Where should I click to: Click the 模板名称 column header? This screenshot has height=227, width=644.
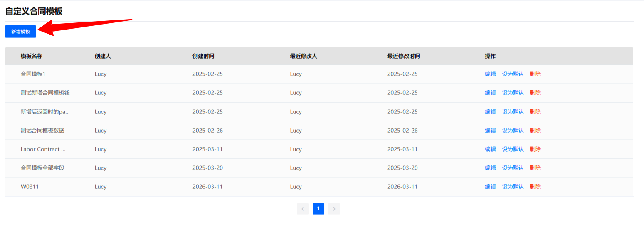(32, 56)
